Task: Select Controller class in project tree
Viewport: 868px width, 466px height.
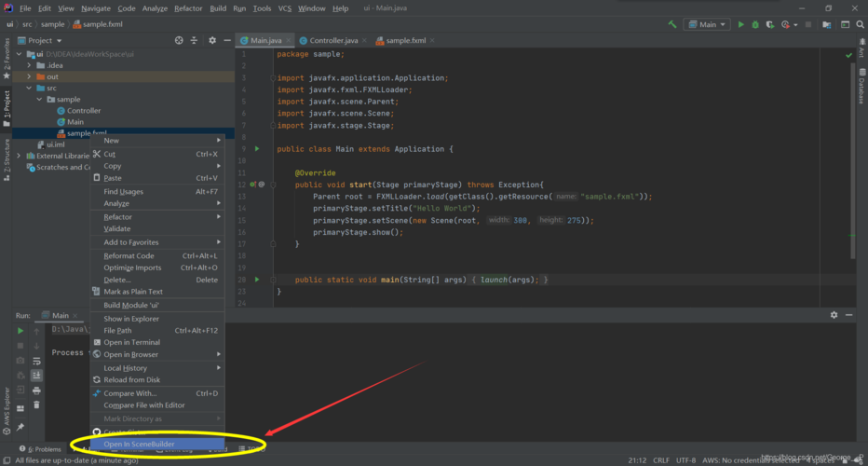Action: pyautogui.click(x=84, y=111)
